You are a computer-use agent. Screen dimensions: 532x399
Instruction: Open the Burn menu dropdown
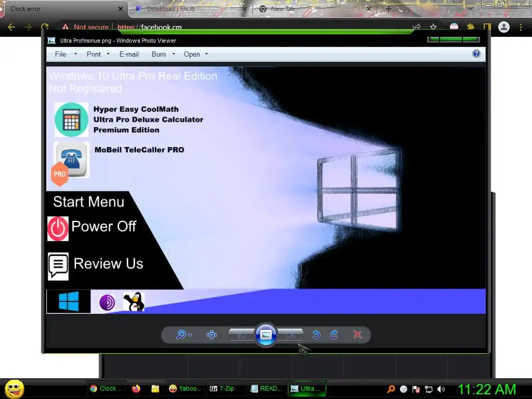tap(163, 54)
